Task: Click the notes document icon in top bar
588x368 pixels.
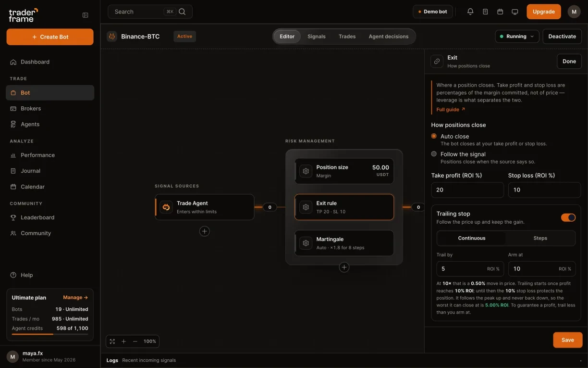Action: [485, 12]
